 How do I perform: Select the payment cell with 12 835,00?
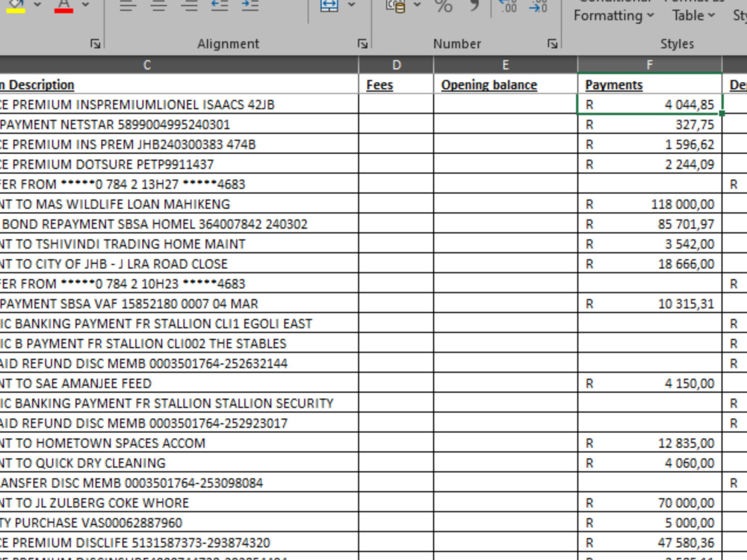tap(650, 444)
